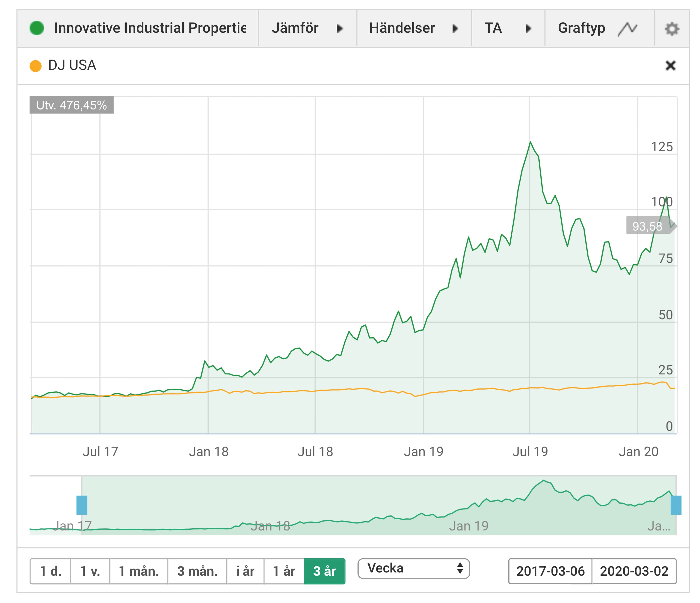Click the orange DJ USA marker dot

click(x=35, y=66)
